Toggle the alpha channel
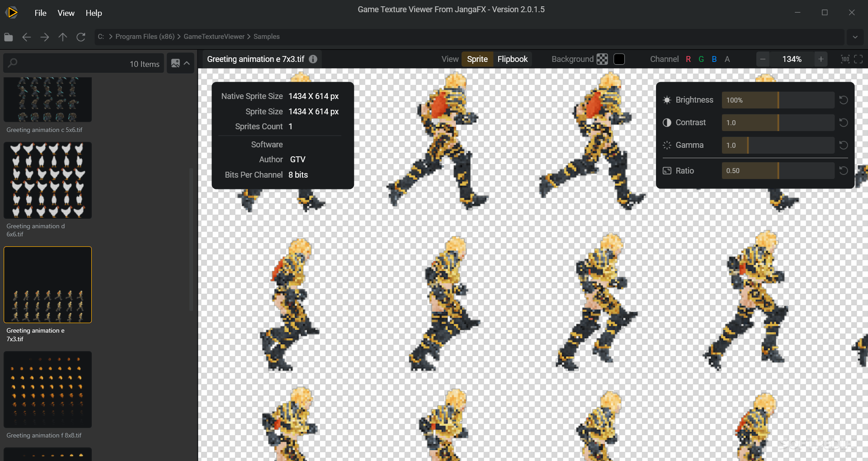 pos(727,59)
